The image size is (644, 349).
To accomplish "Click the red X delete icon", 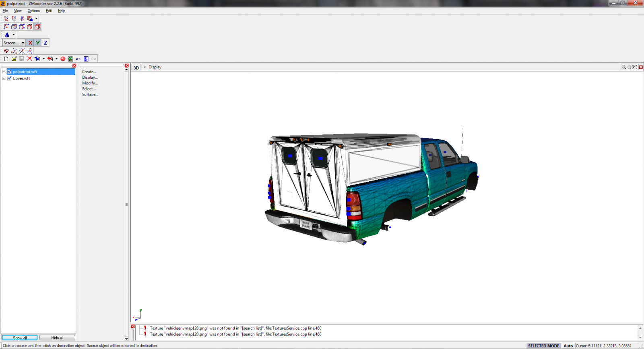I will (x=29, y=59).
